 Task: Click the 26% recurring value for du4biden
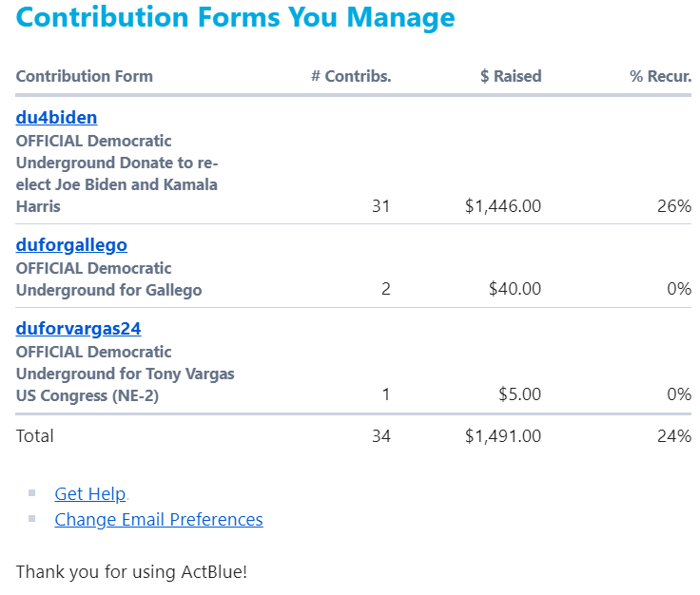(x=674, y=206)
